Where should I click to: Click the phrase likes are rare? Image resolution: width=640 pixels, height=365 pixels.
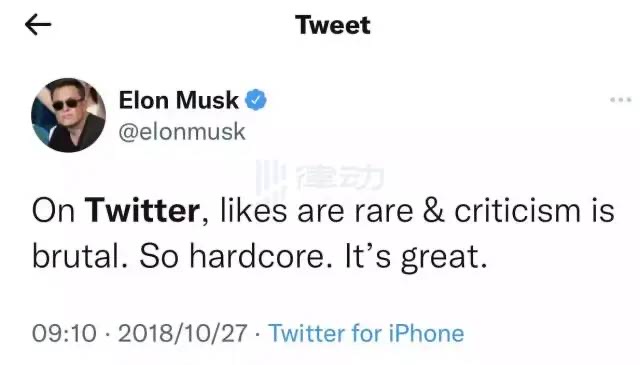(x=316, y=211)
